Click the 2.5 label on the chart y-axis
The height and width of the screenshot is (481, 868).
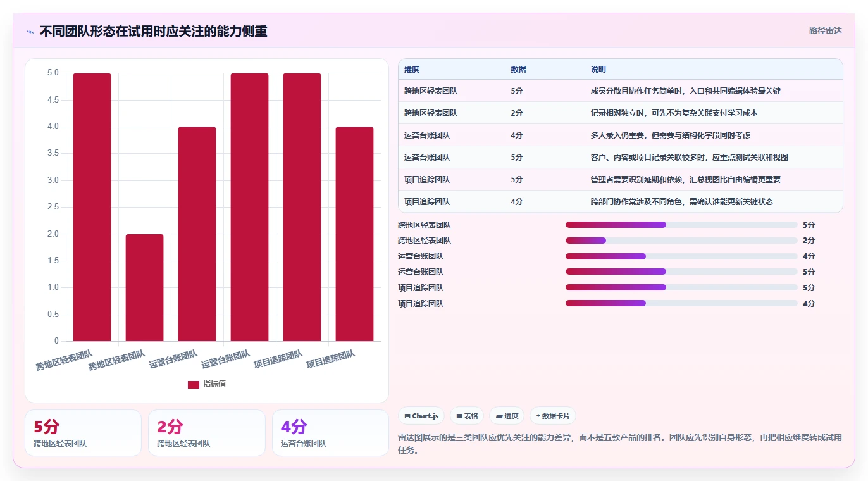point(53,207)
